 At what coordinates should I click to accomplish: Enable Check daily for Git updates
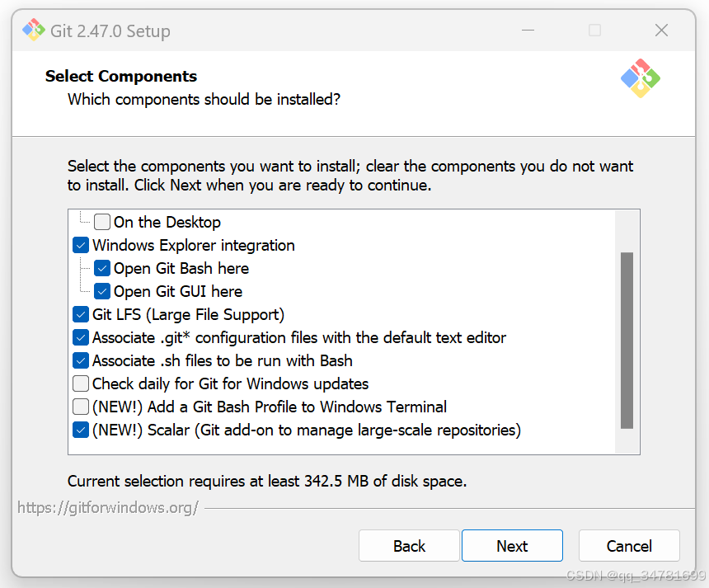click(x=81, y=383)
